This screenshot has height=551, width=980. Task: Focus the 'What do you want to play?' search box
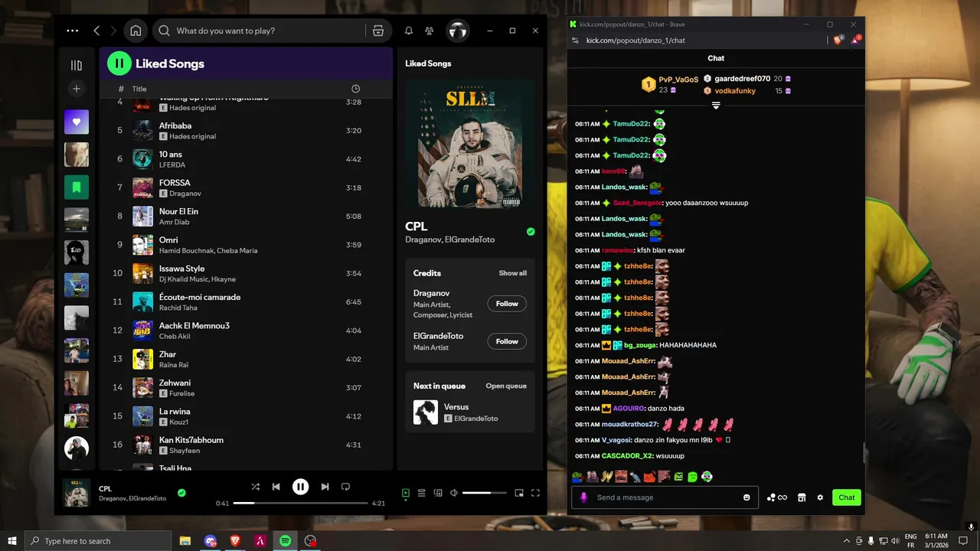[x=260, y=31]
